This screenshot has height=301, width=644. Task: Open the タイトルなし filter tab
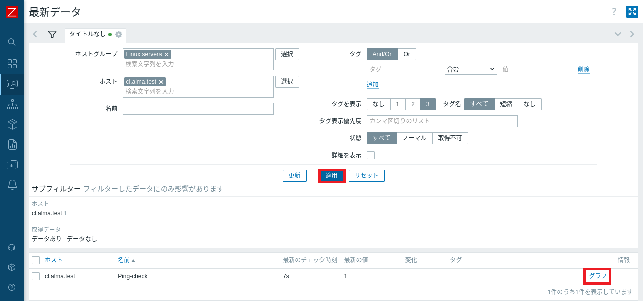(x=88, y=34)
